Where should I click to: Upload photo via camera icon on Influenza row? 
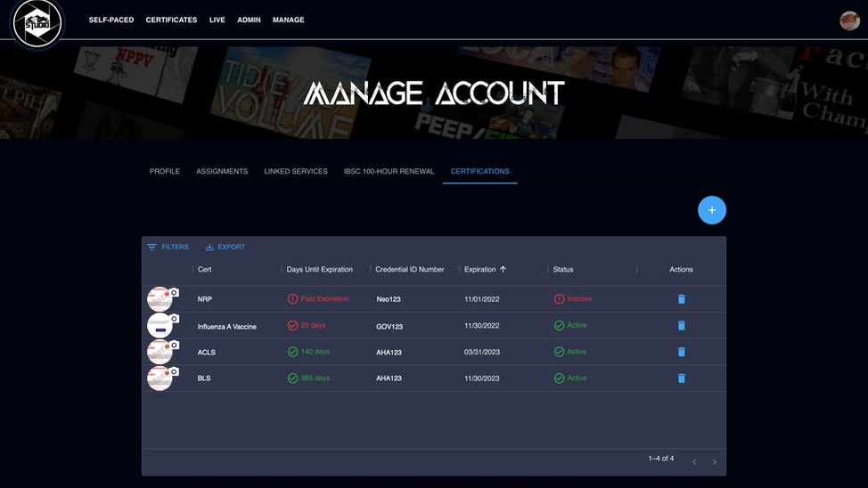tap(174, 319)
